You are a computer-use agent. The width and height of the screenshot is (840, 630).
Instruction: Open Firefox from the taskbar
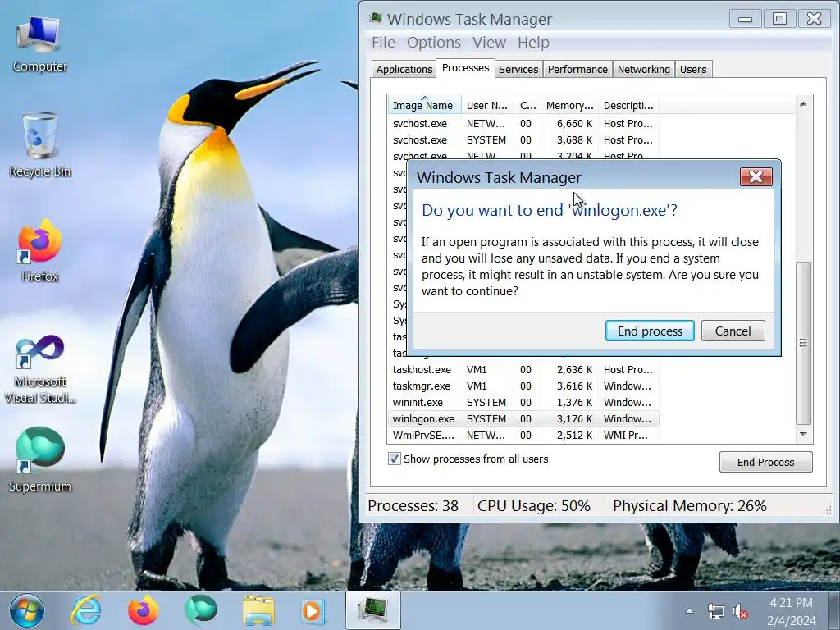pos(143,610)
